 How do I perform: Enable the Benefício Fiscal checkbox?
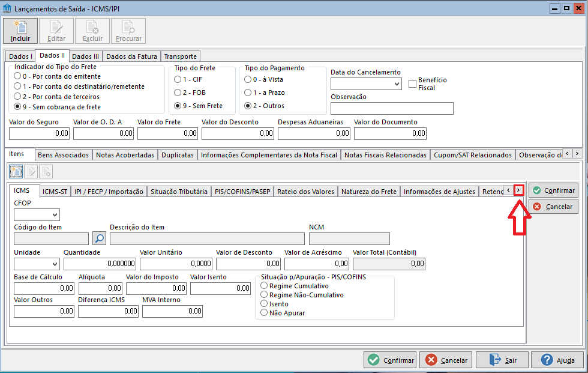coord(413,83)
